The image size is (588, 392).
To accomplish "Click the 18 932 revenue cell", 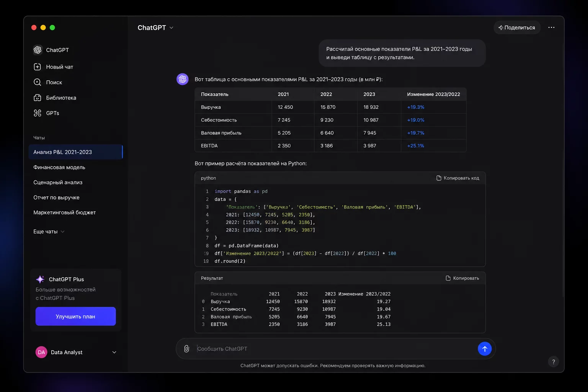I will (371, 107).
